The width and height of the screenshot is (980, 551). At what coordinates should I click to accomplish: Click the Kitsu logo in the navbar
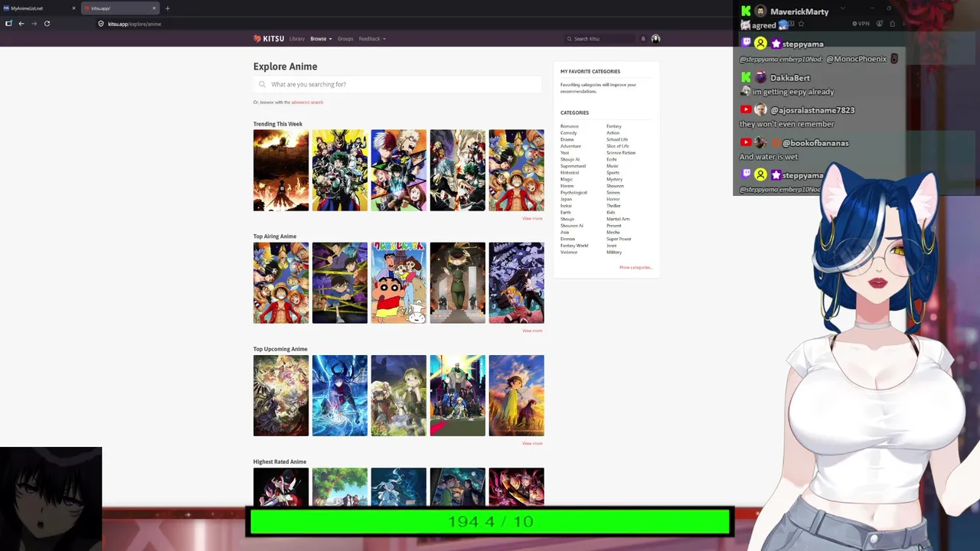269,38
